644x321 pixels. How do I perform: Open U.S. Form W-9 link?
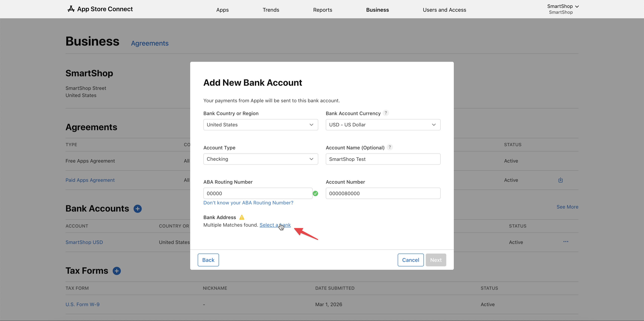82,304
